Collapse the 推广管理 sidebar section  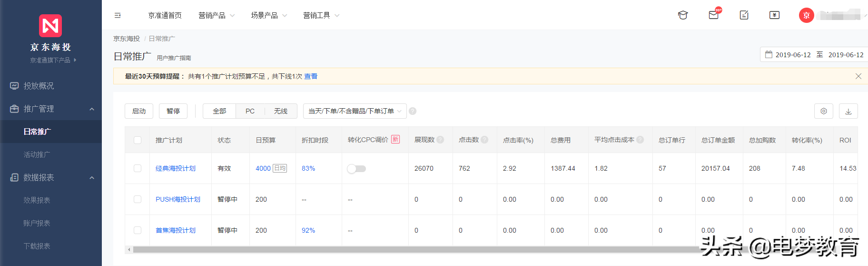(x=92, y=109)
